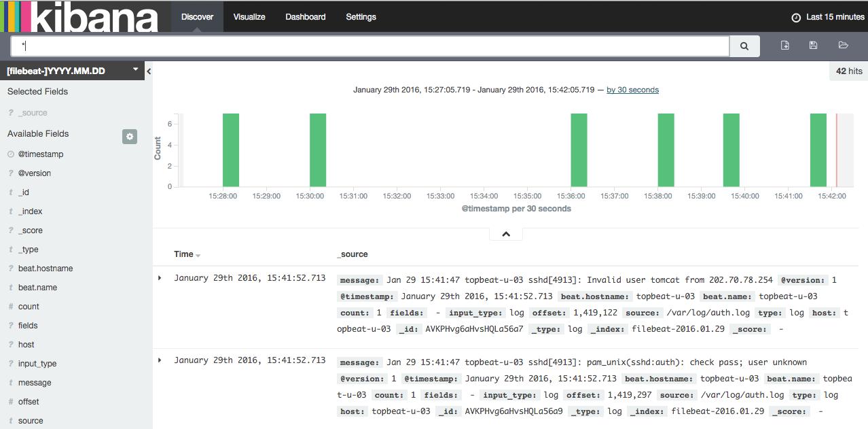Open the Last 15 minutes time picker
Image resolution: width=868 pixels, height=429 pixels.
[x=828, y=17]
